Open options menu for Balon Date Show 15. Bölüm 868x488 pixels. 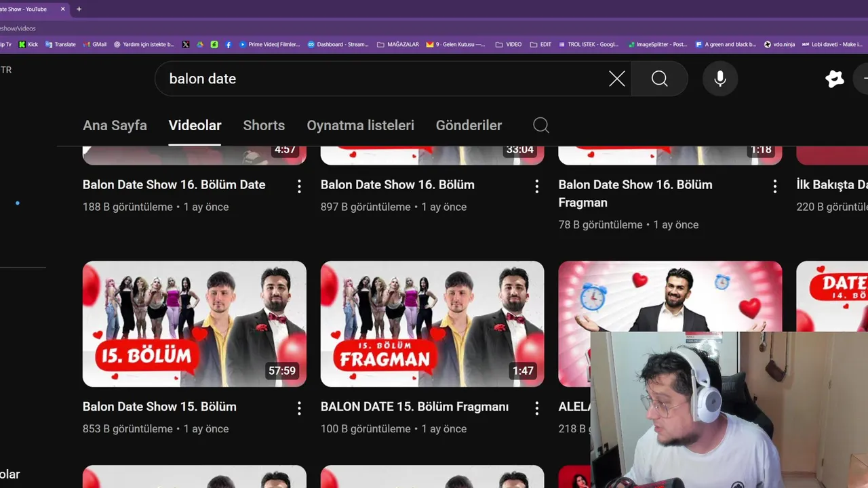coord(299,408)
